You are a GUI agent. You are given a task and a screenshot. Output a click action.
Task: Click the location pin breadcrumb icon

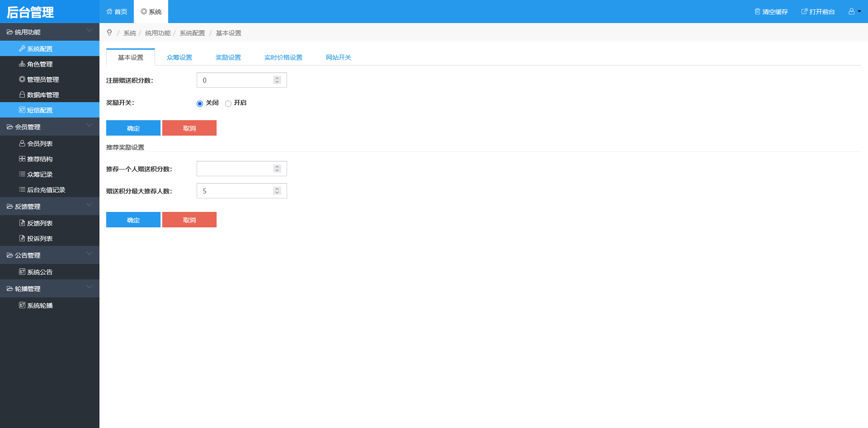[109, 33]
